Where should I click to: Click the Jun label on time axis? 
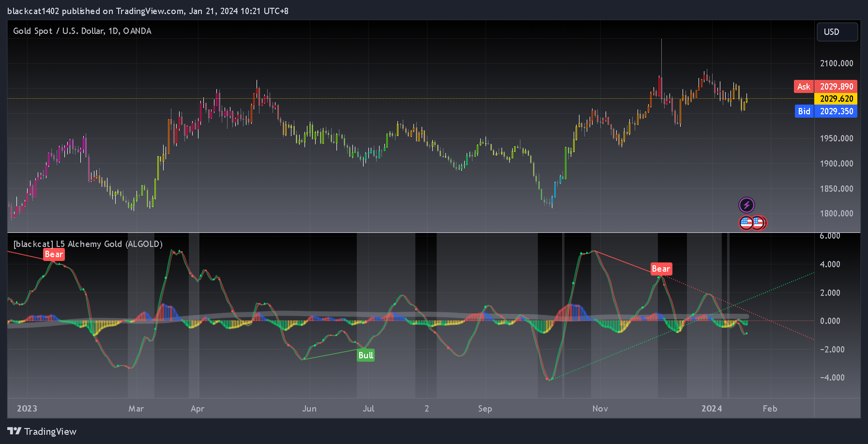[x=309, y=409]
